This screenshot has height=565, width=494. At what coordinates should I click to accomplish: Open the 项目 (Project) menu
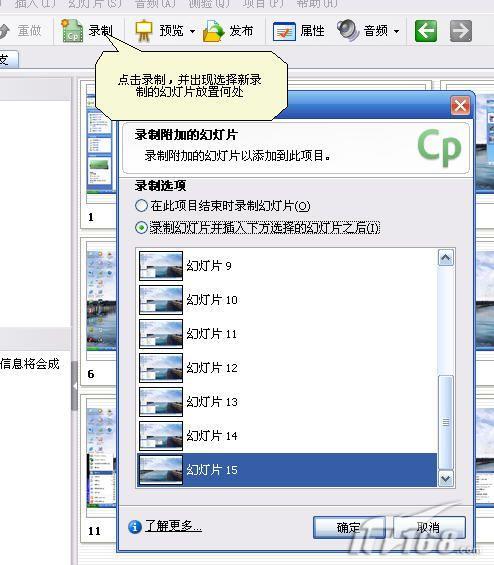coord(263,4)
